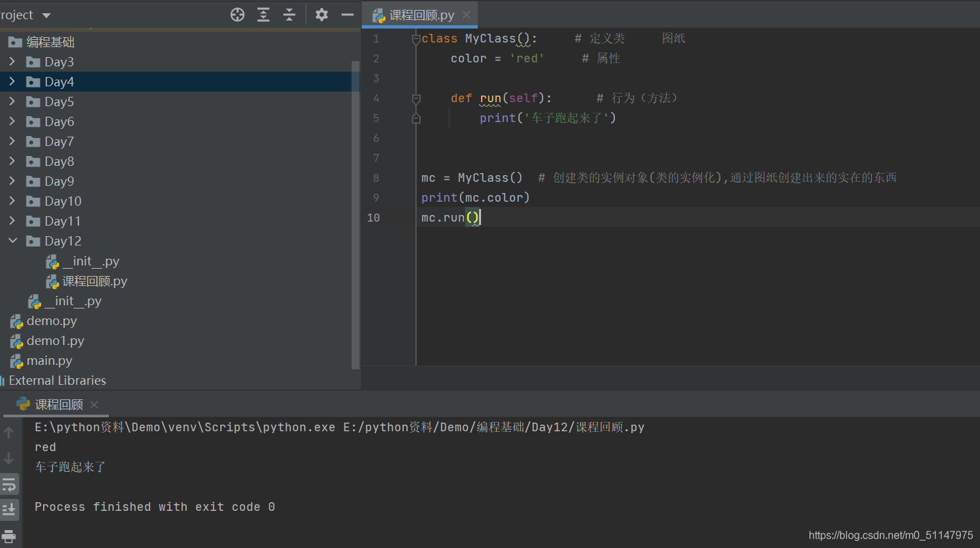Click print(mc.color) code on line 9

click(475, 198)
